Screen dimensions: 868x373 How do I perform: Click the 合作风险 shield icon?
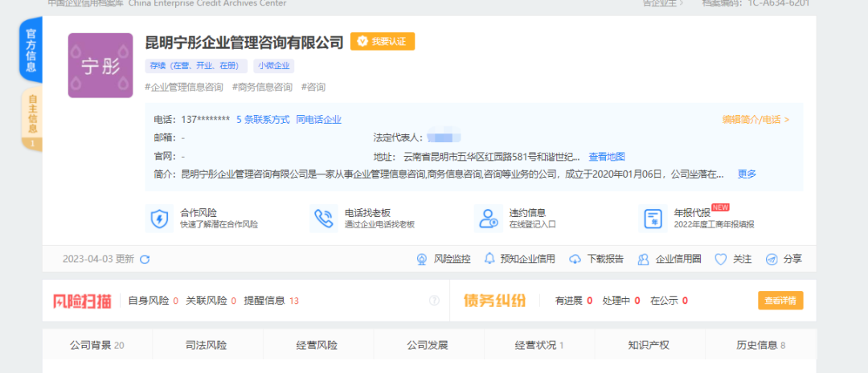coord(159,219)
